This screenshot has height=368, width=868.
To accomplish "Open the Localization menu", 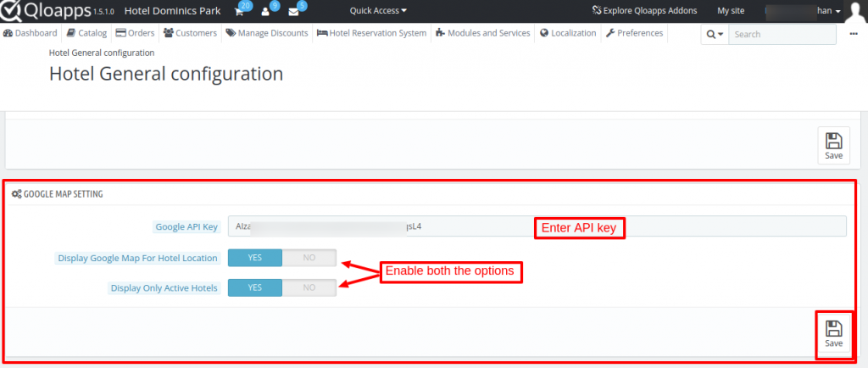I will coord(568,33).
